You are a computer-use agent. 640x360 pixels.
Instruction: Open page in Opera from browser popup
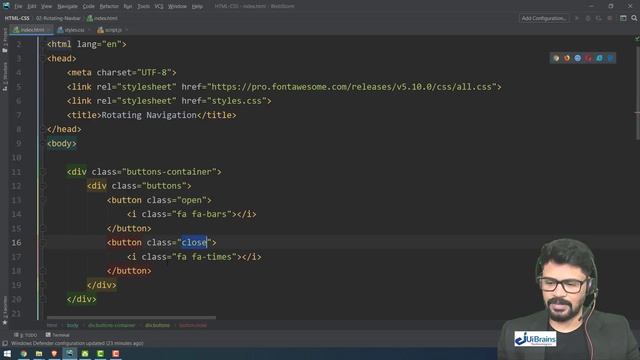(589, 58)
